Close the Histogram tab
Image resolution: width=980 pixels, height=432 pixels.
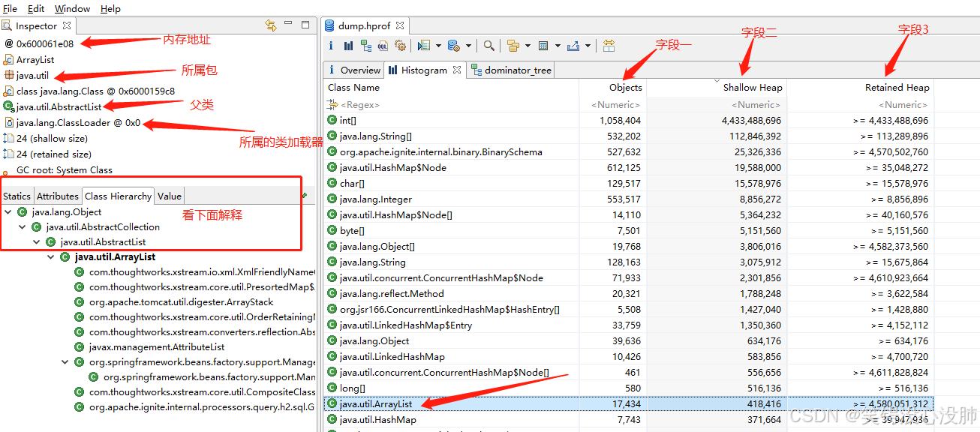[456, 70]
